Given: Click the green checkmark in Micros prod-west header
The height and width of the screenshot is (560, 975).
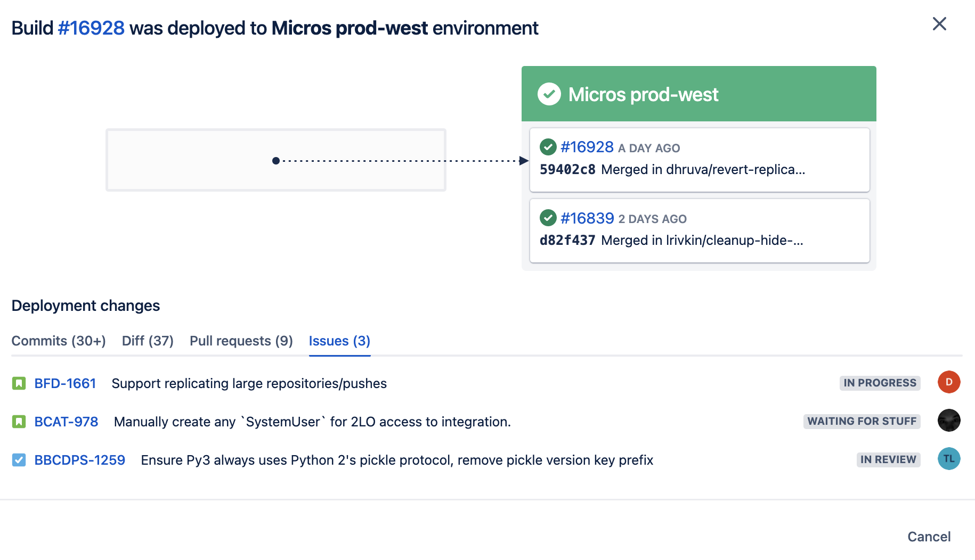Looking at the screenshot, I should tap(549, 94).
